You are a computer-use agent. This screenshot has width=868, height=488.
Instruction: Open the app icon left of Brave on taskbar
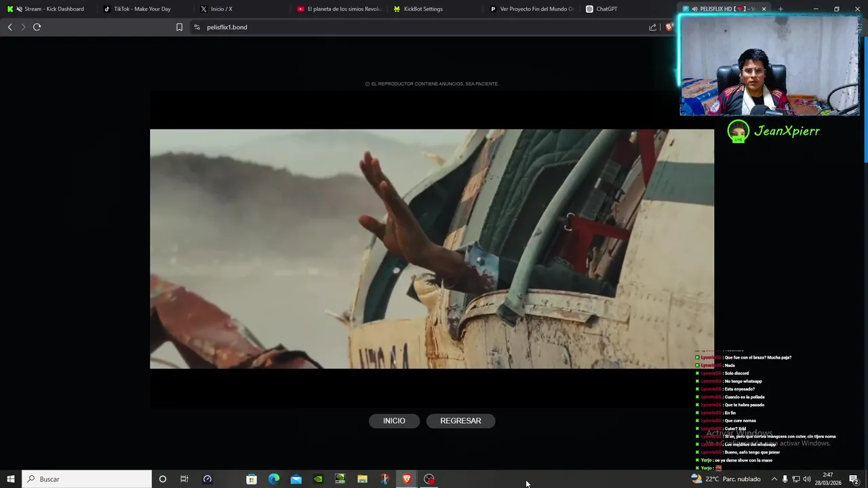(384, 479)
